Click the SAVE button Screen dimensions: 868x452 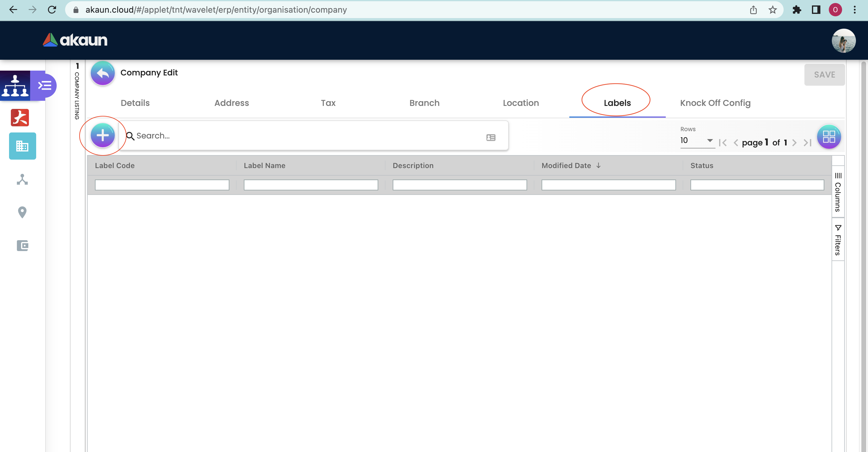[x=824, y=75]
